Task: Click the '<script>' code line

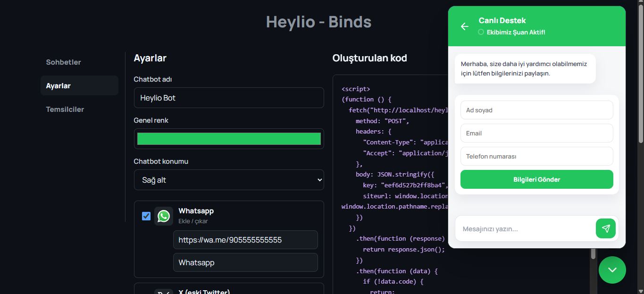Action: tap(356, 89)
